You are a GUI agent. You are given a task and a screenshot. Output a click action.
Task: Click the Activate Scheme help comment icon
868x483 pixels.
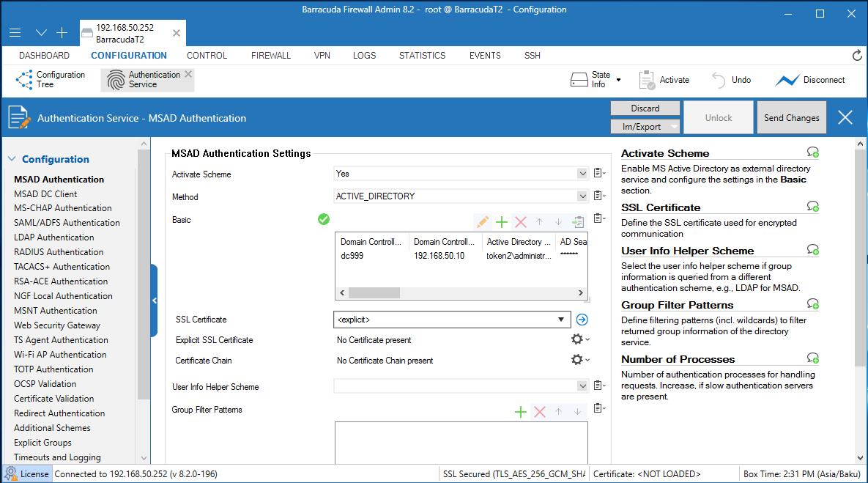tap(812, 152)
